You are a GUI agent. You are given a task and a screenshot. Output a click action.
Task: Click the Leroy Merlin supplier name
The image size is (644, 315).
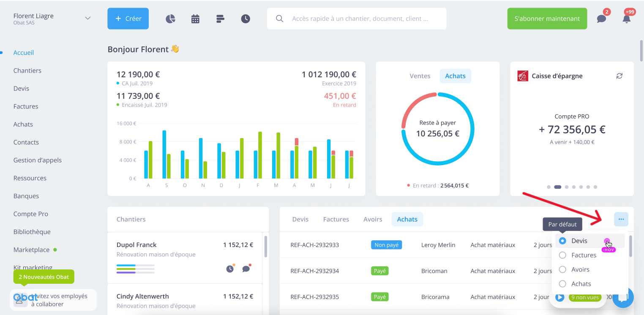coord(438,245)
